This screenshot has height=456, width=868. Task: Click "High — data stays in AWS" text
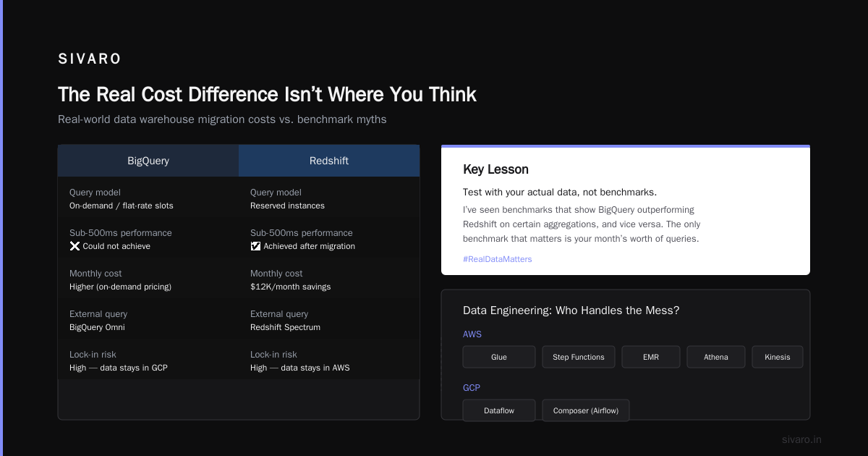click(x=300, y=368)
